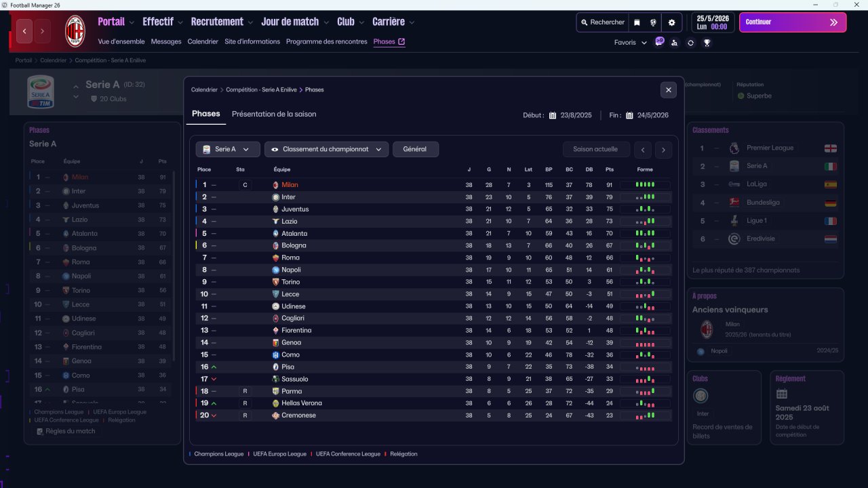Screen dimensions: 868x488
Task: Click Cremonese team name in standings
Action: coord(298,415)
